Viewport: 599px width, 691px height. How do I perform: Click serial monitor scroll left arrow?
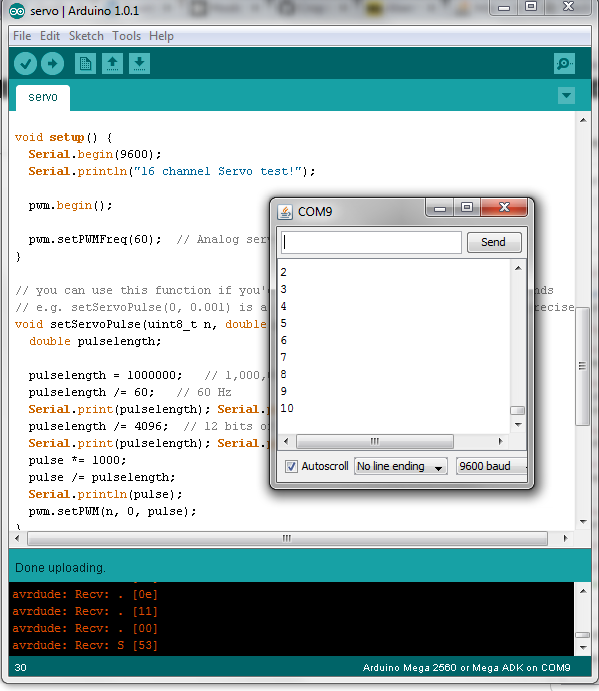coord(286,441)
